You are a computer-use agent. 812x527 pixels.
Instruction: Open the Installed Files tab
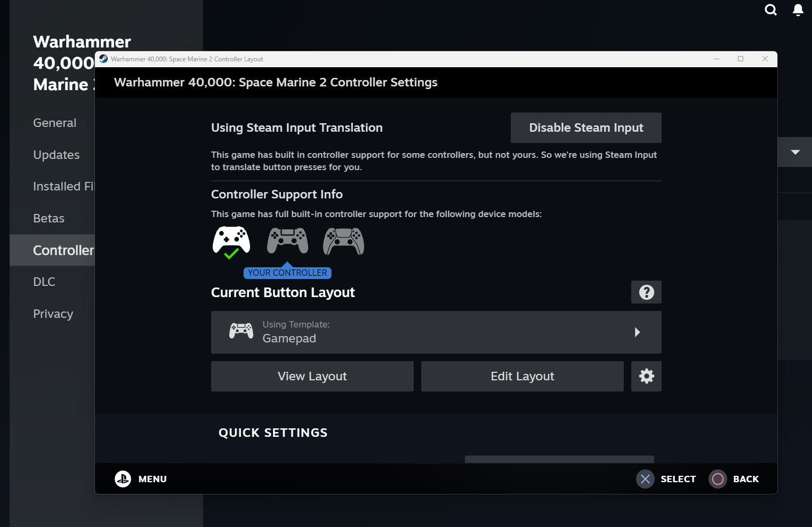coord(63,187)
